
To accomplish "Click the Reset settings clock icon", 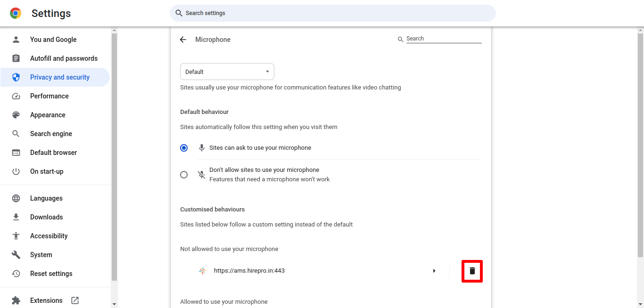I will click(16, 274).
